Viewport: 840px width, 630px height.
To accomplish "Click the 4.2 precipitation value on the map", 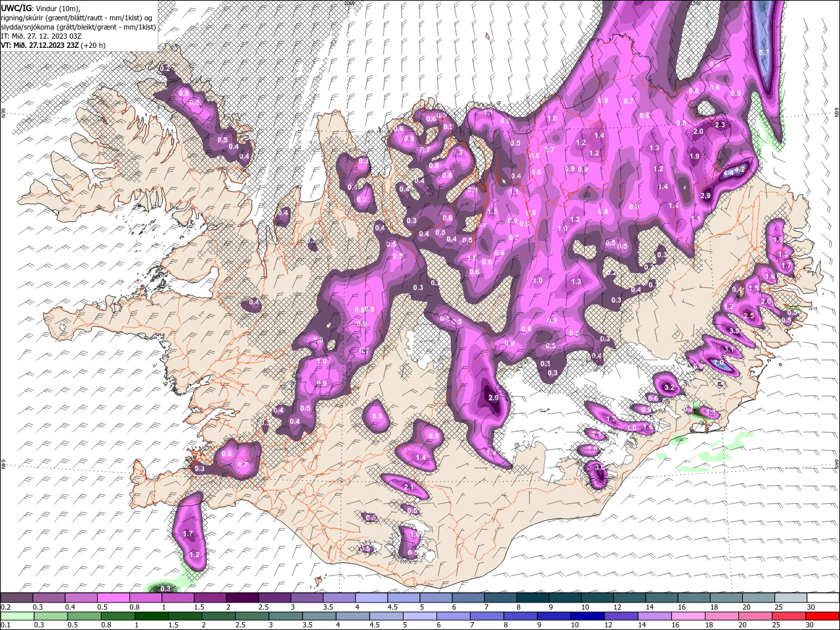I will tap(741, 170).
